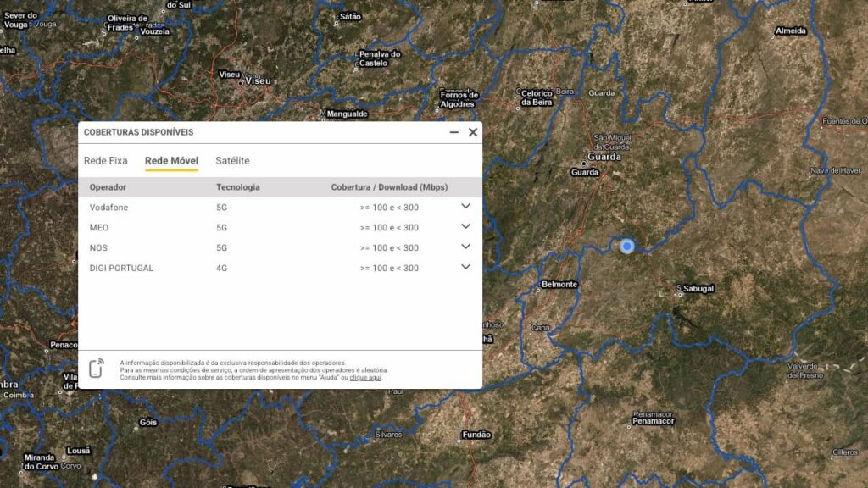868x488 pixels.
Task: Click the blue location marker on map
Action: pyautogui.click(x=627, y=246)
